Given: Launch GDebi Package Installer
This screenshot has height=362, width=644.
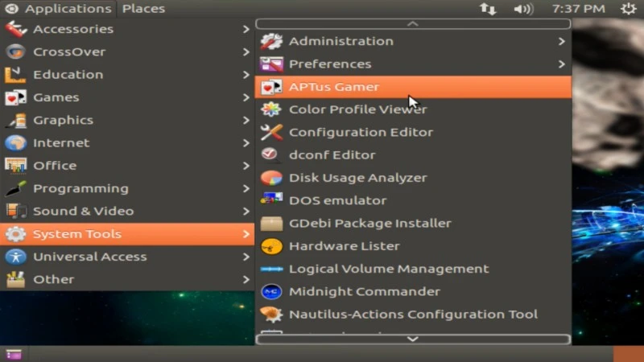Looking at the screenshot, I should tap(413, 224).
